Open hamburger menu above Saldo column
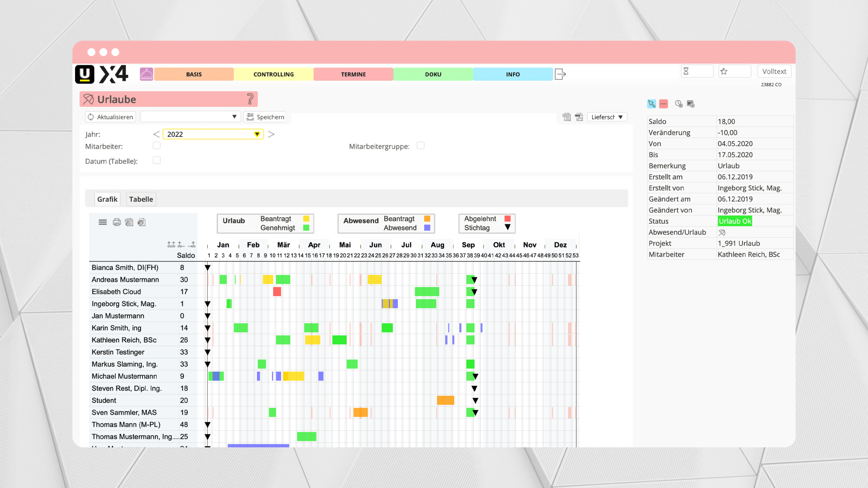This screenshot has width=868, height=488. pos(102,222)
